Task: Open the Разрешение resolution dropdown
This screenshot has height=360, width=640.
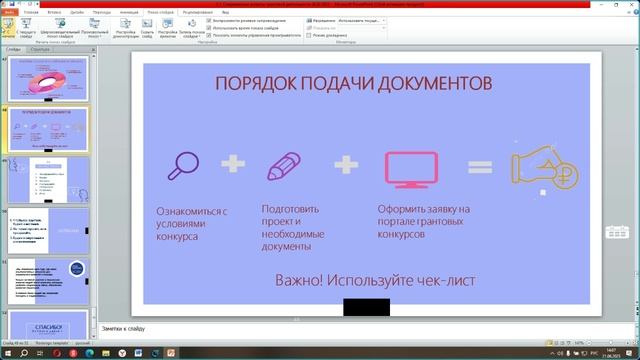Action: [362, 20]
